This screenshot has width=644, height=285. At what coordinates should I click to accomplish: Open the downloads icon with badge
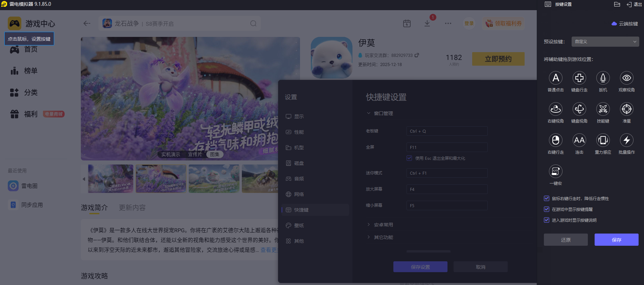click(427, 23)
